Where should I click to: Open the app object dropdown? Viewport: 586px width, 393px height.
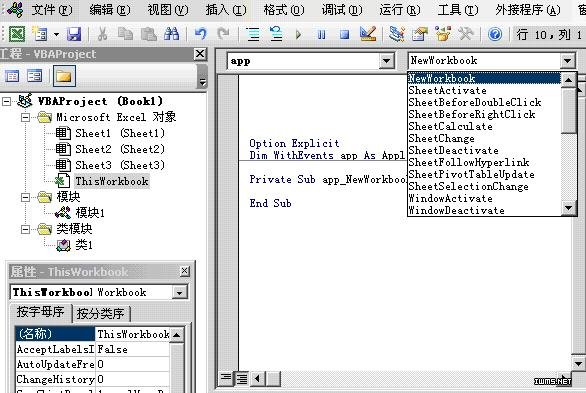click(387, 61)
